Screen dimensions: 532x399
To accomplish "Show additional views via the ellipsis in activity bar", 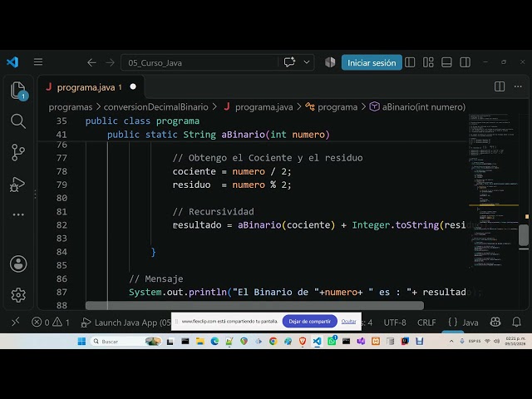I will coord(18,214).
